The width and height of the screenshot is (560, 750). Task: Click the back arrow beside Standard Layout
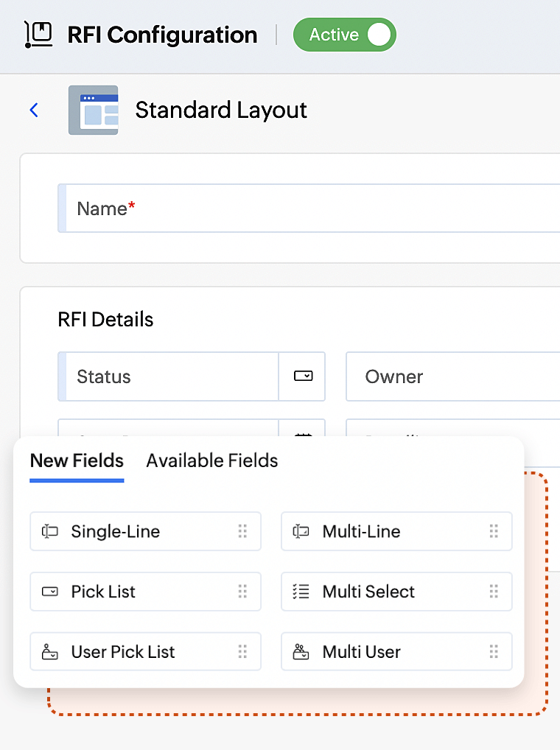click(33, 109)
